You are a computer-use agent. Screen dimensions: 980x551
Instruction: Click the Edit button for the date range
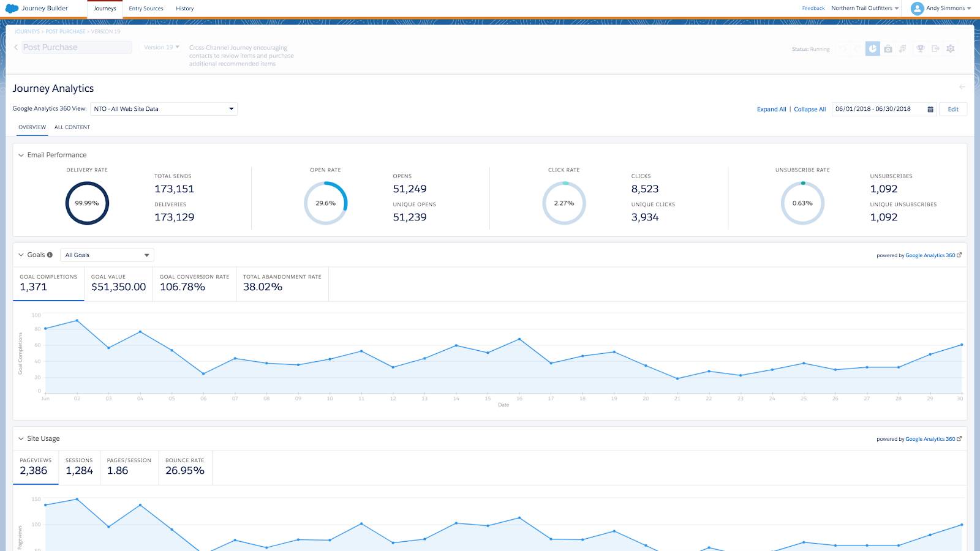[x=953, y=109]
